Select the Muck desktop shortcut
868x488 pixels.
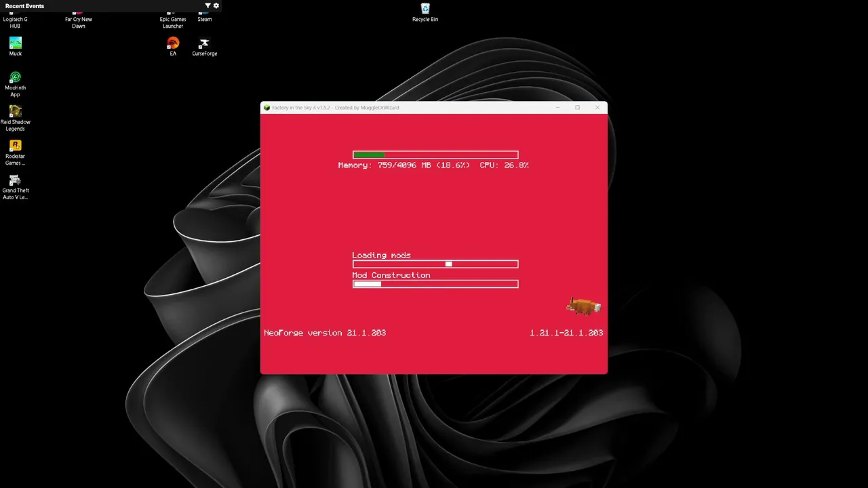(x=15, y=47)
